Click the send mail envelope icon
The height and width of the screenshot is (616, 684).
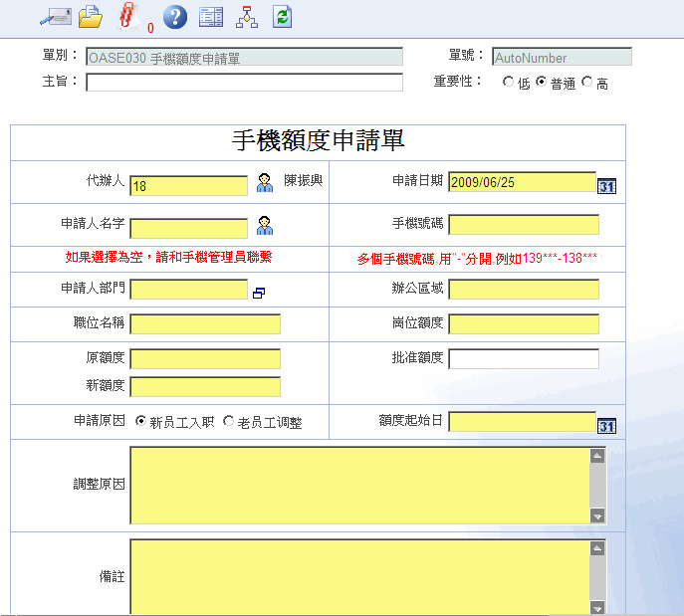(x=55, y=16)
